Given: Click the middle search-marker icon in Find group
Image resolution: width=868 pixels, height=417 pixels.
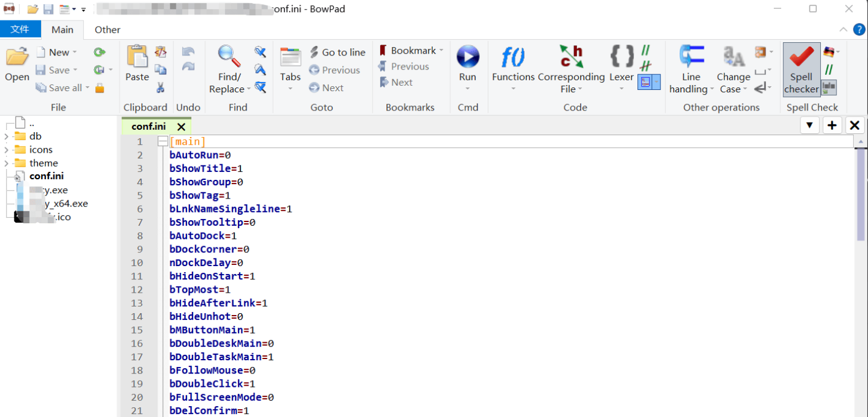Looking at the screenshot, I should (260, 69).
